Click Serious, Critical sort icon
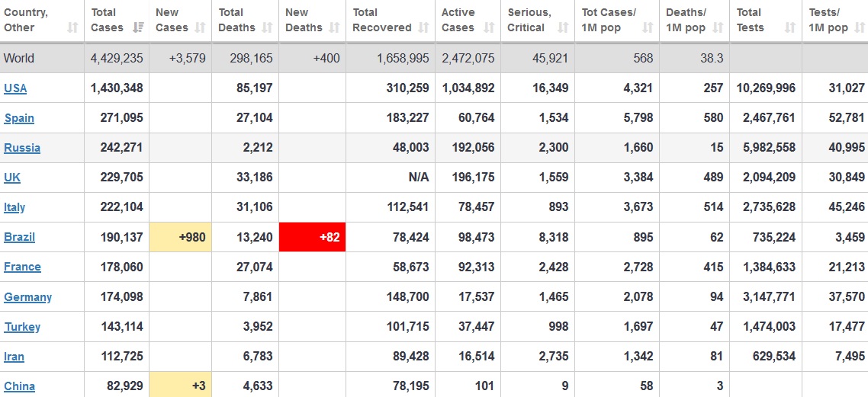This screenshot has width=868, height=397. pyautogui.click(x=563, y=27)
